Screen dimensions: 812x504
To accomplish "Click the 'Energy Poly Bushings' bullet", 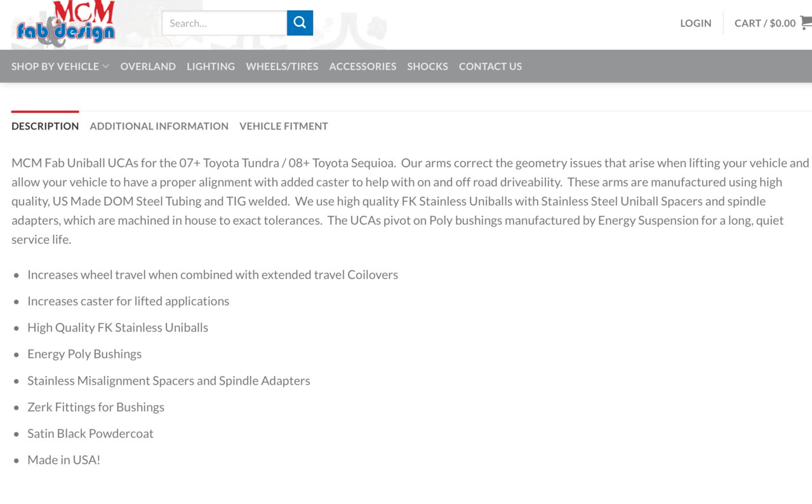I will [84, 354].
